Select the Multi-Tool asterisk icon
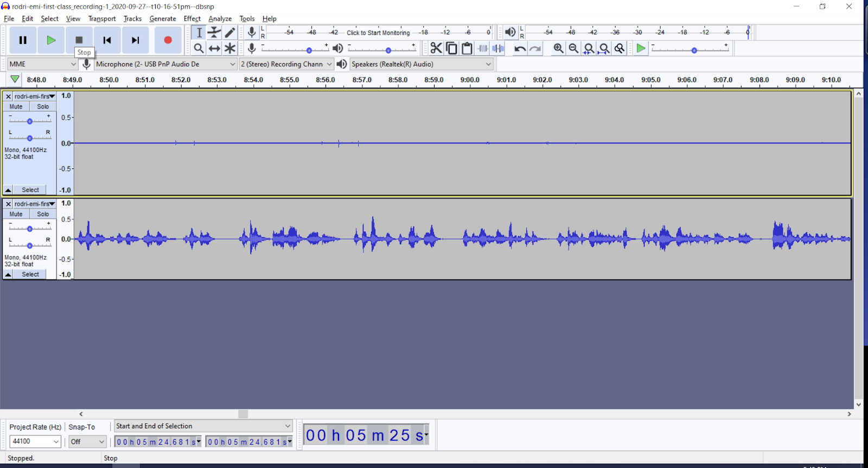 pyautogui.click(x=230, y=48)
